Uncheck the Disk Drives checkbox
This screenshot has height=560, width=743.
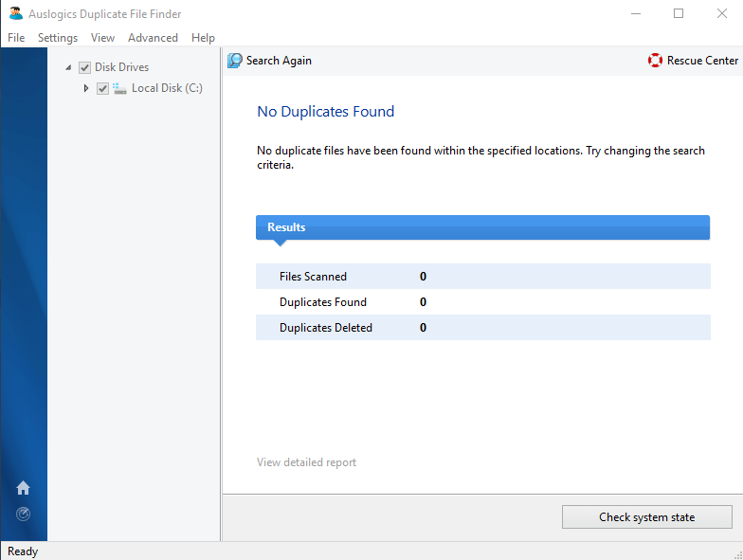pyautogui.click(x=85, y=67)
